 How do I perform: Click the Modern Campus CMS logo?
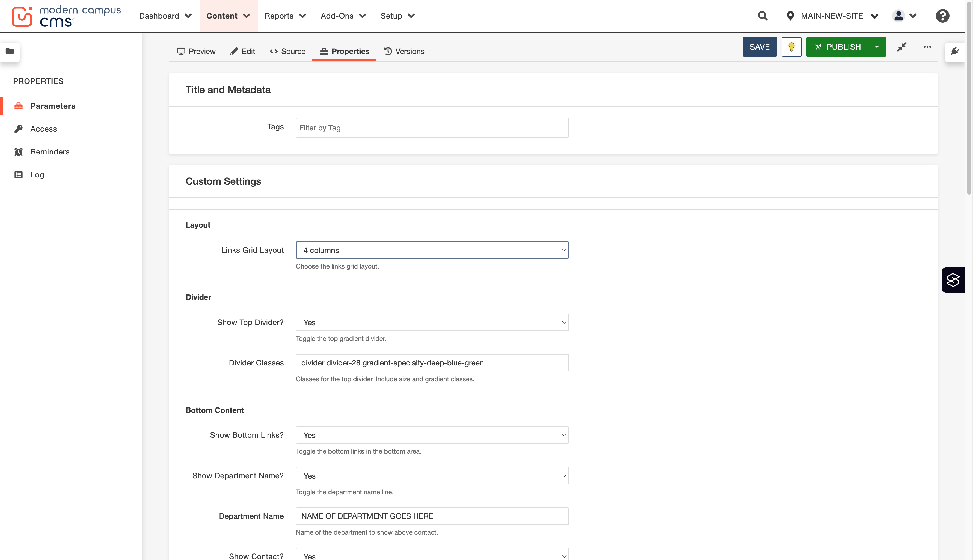[66, 16]
